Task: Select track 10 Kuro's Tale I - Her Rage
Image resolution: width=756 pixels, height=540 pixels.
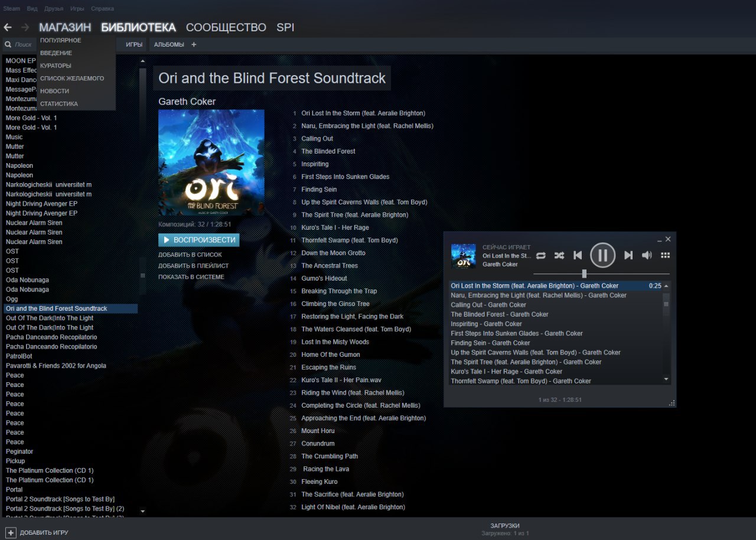Action: [335, 227]
